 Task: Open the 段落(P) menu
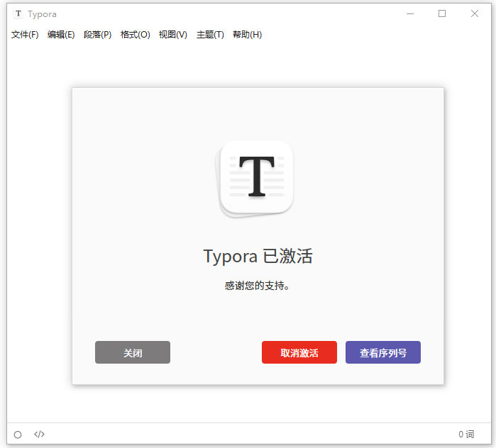tap(97, 35)
